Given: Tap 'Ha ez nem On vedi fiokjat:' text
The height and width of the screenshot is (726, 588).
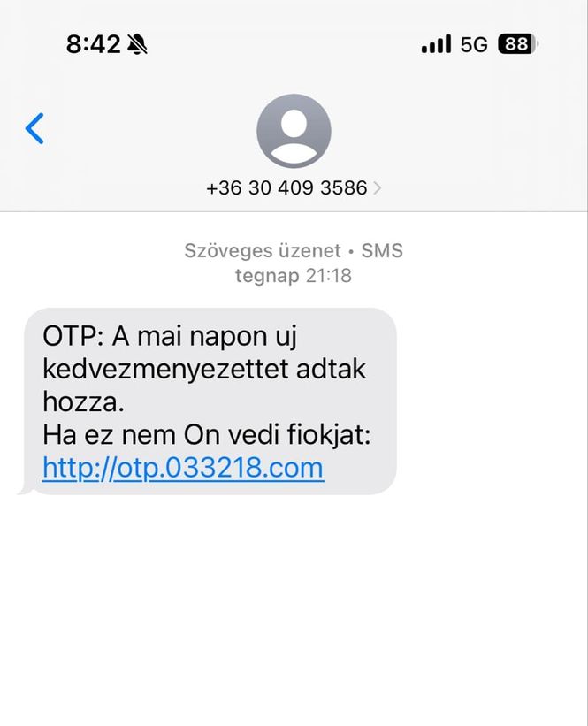Looking at the screenshot, I should pyautogui.click(x=207, y=435).
